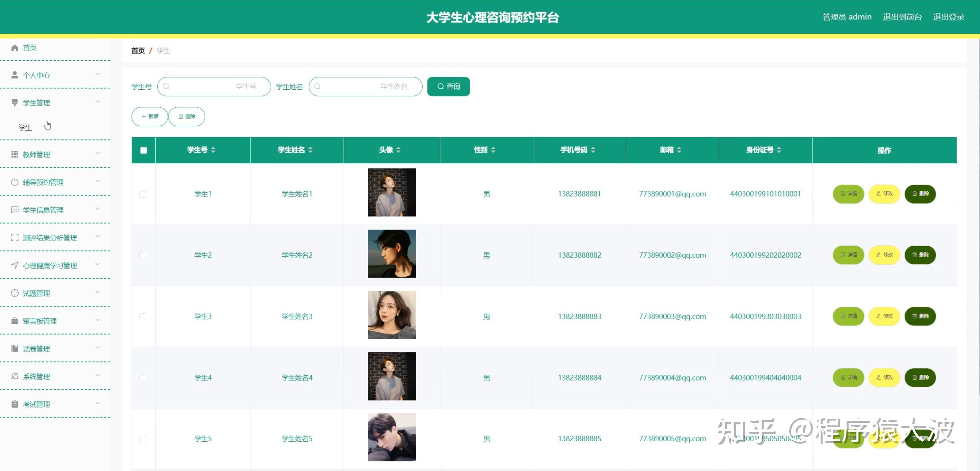Click the 辅导预约管理 power icon
This screenshot has height=471, width=980.
click(14, 182)
